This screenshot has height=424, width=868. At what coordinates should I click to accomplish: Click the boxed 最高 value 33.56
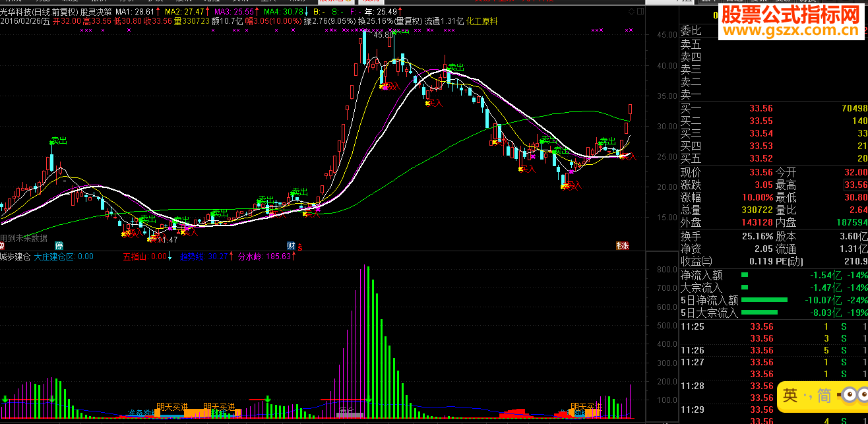point(856,185)
